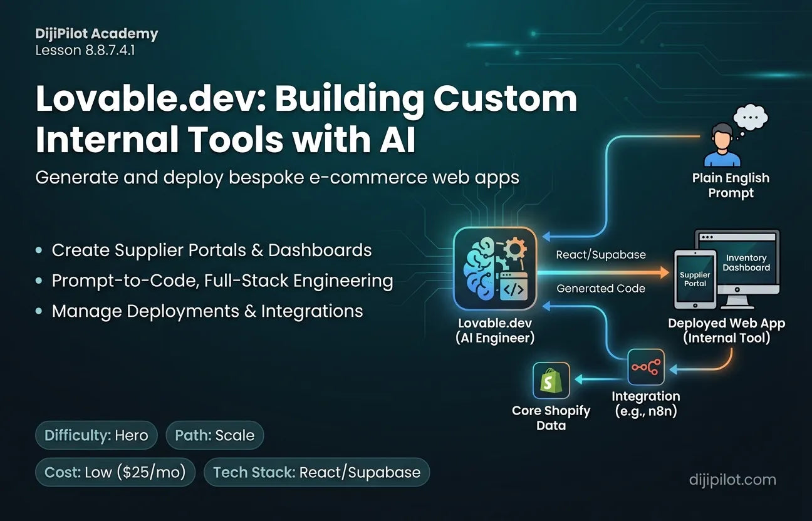Click the "Generated Code" arrow label
Viewport: 812px width, 521px height.
(601, 288)
